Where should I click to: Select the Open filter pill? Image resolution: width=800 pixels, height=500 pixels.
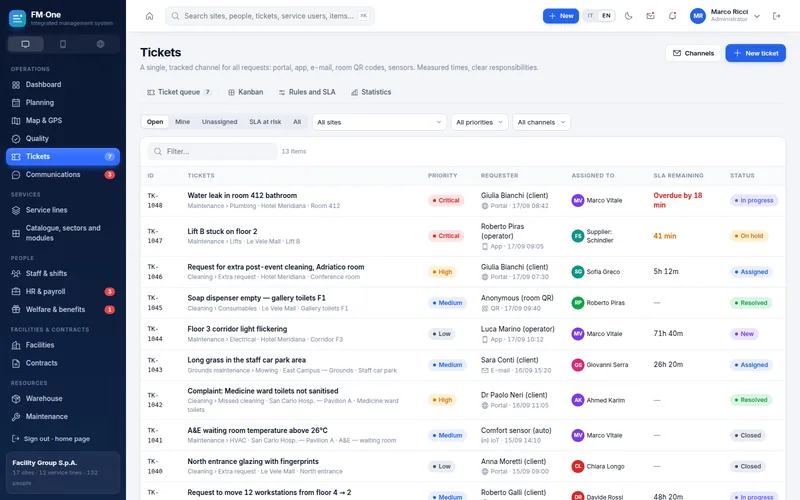(x=155, y=122)
